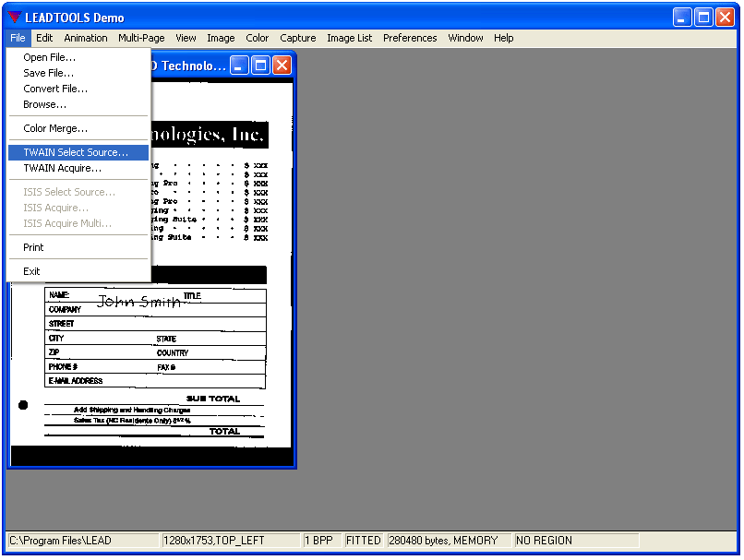Screen dimensions: 744x560
Task: Close the LEADTOOLS Demo main window
Action: pyautogui.click(x=725, y=18)
